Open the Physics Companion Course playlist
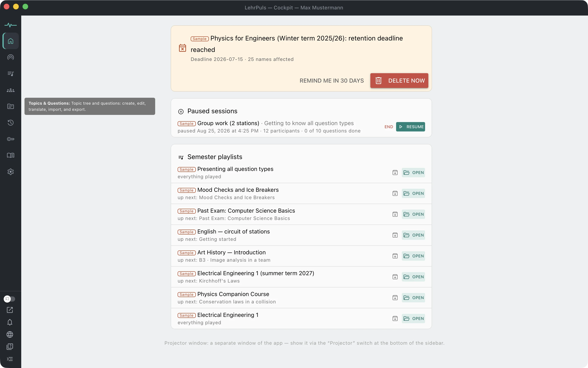The width and height of the screenshot is (588, 368). tap(413, 298)
